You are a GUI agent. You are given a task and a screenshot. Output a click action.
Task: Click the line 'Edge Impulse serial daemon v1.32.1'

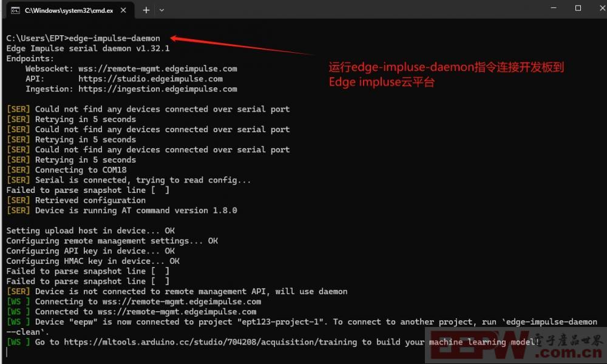click(x=88, y=49)
